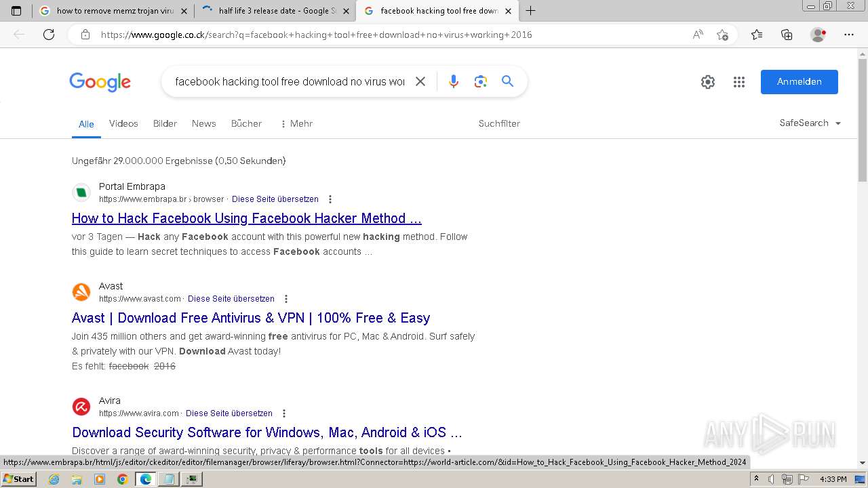The width and height of the screenshot is (868, 488).
Task: View site information lock icon
Action: (x=85, y=35)
